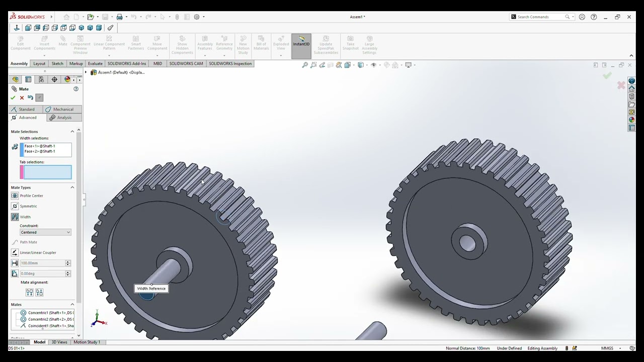This screenshot has height=362, width=644.
Task: Select the Coincident1 mate entry
Action: coord(47,326)
